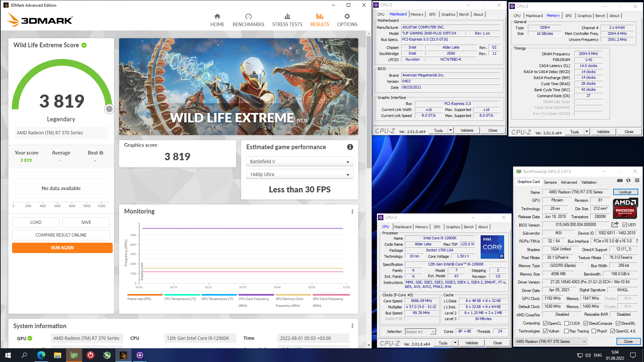Click the info icon beside Estimated game performance
The height and width of the screenshot is (362, 644).
coord(350,147)
